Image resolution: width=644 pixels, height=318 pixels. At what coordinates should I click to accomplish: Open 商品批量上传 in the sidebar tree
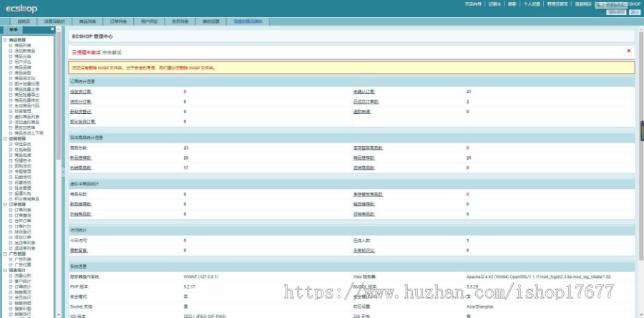click(26, 89)
